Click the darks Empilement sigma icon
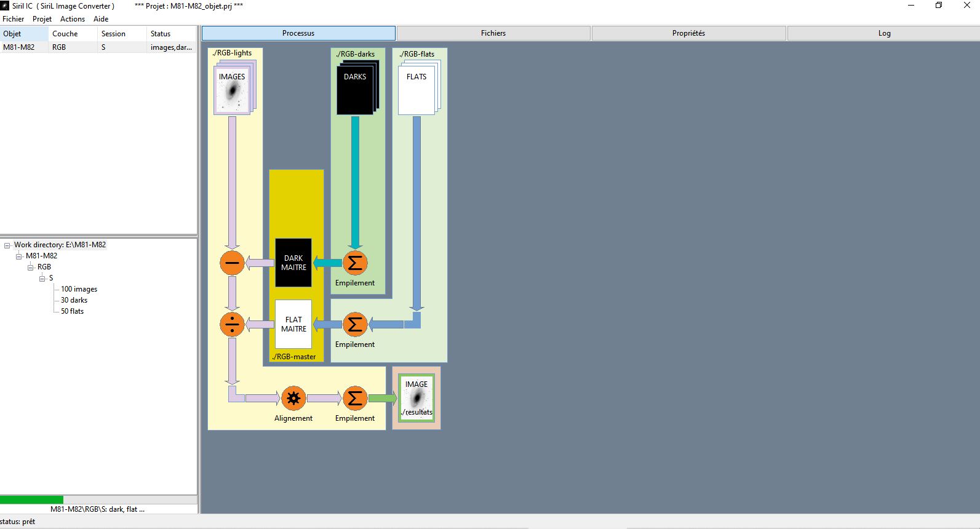The image size is (980, 529). pos(355,263)
